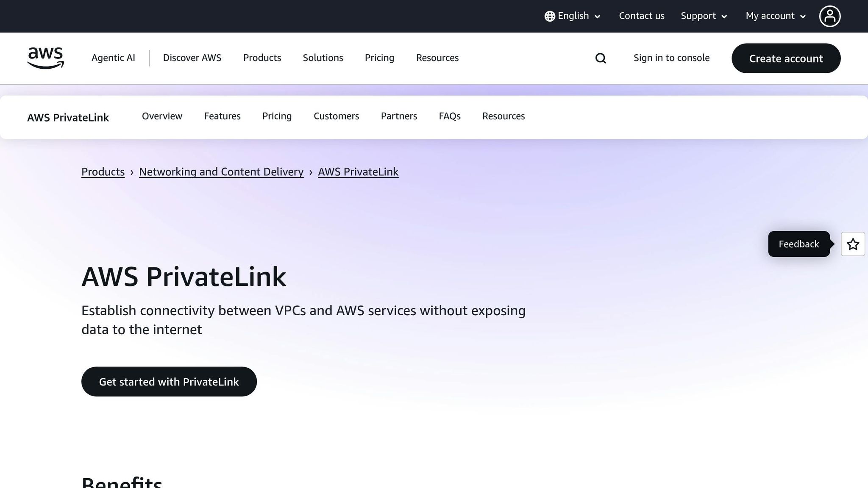Open the Products menu in main navigation

pyautogui.click(x=262, y=58)
